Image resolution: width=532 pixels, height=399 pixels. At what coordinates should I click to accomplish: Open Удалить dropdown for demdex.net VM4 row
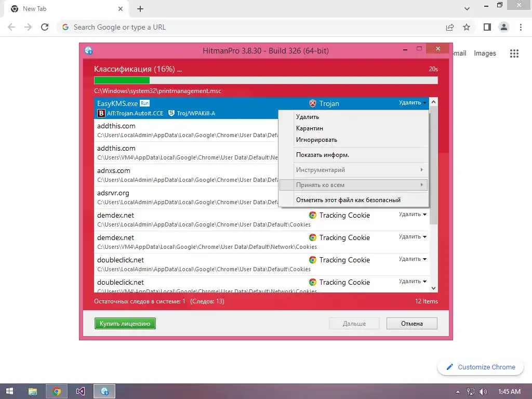tap(413, 236)
